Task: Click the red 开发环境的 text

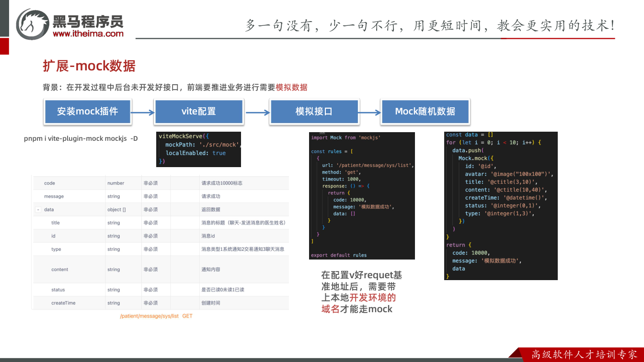Action: click(373, 297)
